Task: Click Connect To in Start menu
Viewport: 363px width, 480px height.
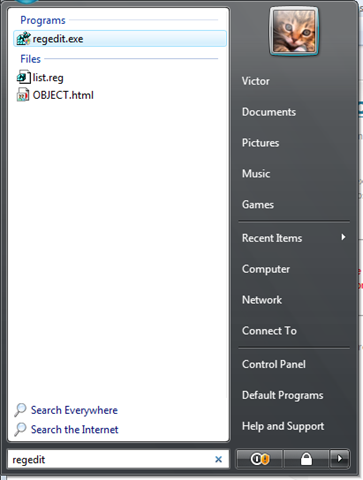Action: (x=269, y=331)
